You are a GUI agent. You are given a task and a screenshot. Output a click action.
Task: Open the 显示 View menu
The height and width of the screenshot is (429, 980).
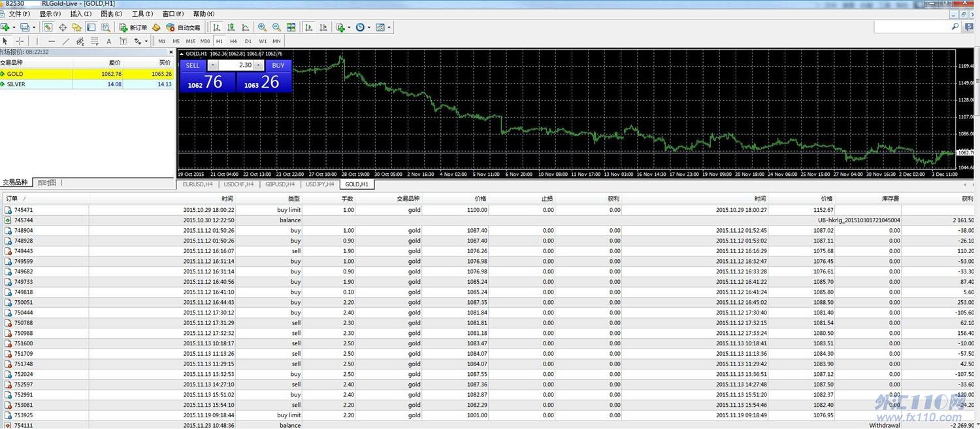pyautogui.click(x=50, y=14)
